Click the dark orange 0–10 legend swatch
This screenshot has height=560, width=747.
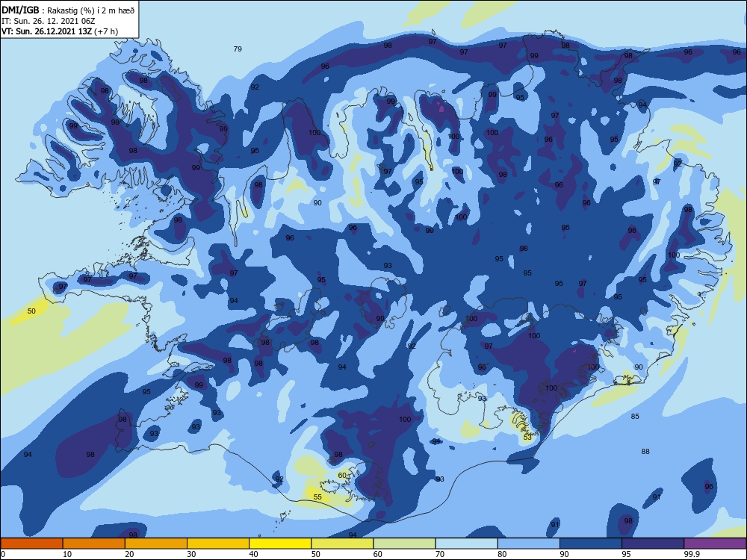[31, 544]
